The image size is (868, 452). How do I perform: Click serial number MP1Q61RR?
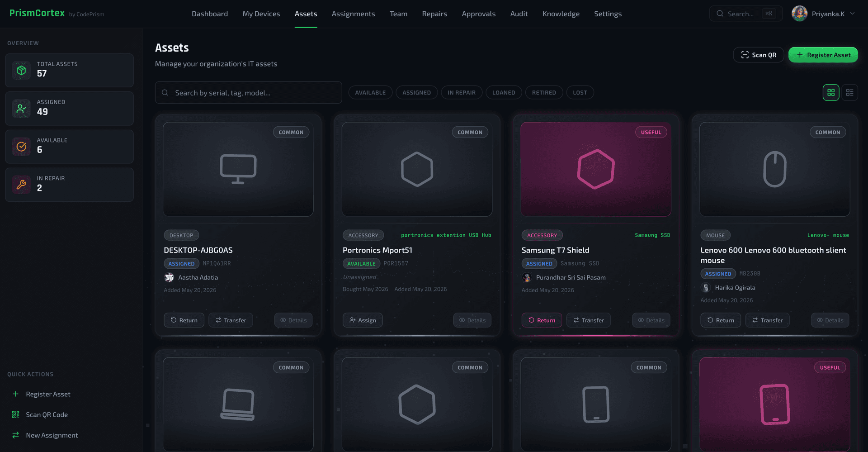coord(217,263)
